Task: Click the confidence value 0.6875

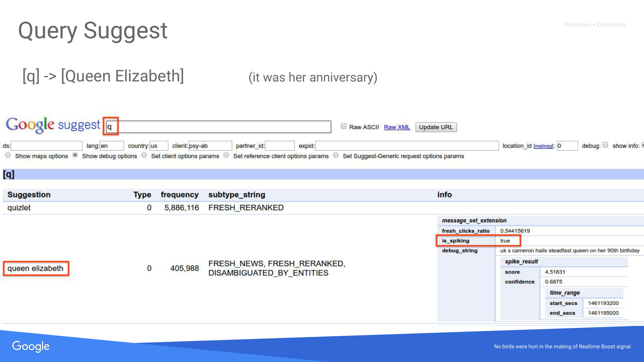Action: [554, 282]
